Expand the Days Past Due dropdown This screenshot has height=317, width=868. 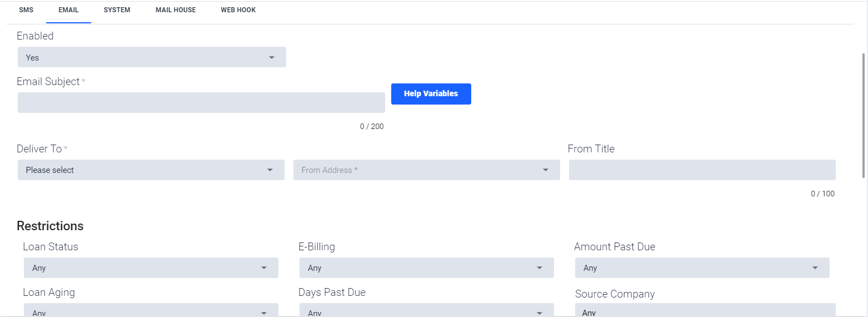pyautogui.click(x=427, y=310)
